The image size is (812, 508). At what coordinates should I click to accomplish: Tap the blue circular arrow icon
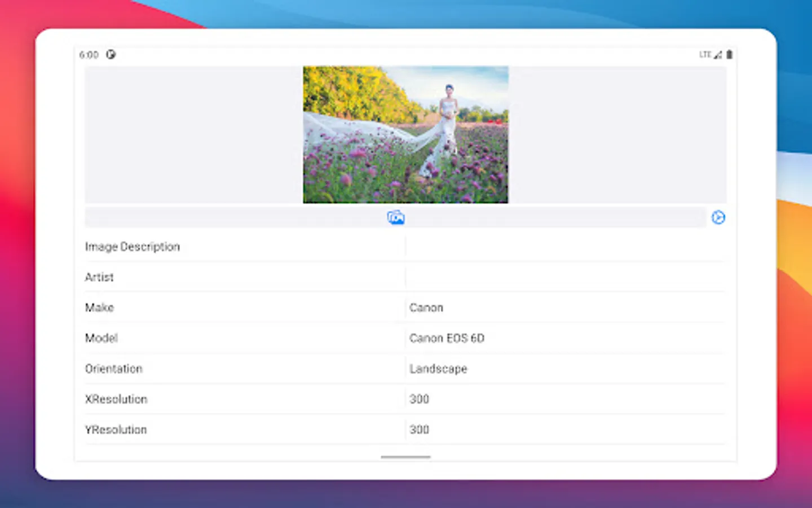[x=718, y=217]
